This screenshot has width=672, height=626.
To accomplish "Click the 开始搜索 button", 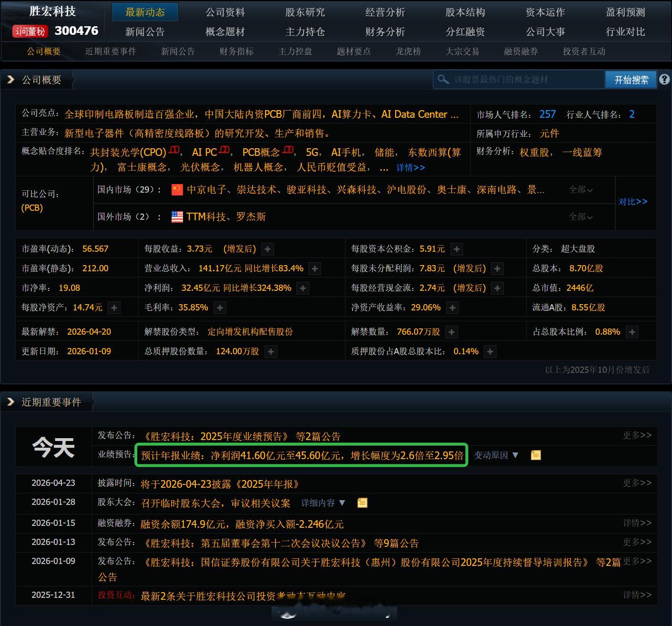I will (x=631, y=80).
